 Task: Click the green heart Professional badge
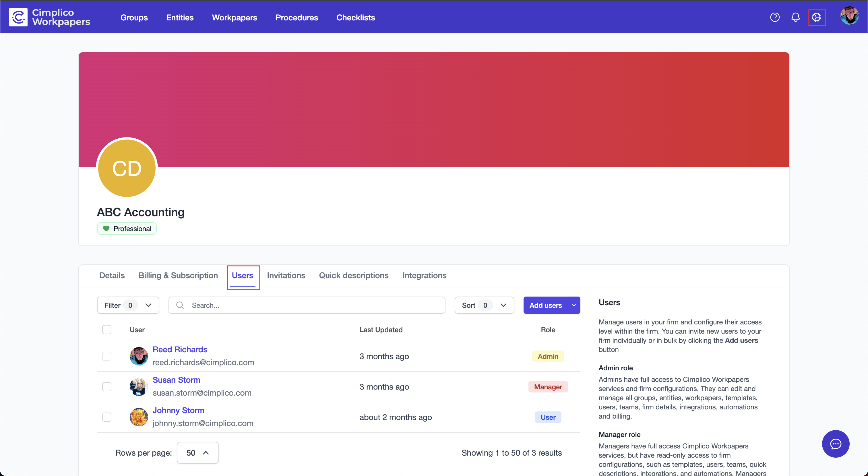pyautogui.click(x=127, y=229)
